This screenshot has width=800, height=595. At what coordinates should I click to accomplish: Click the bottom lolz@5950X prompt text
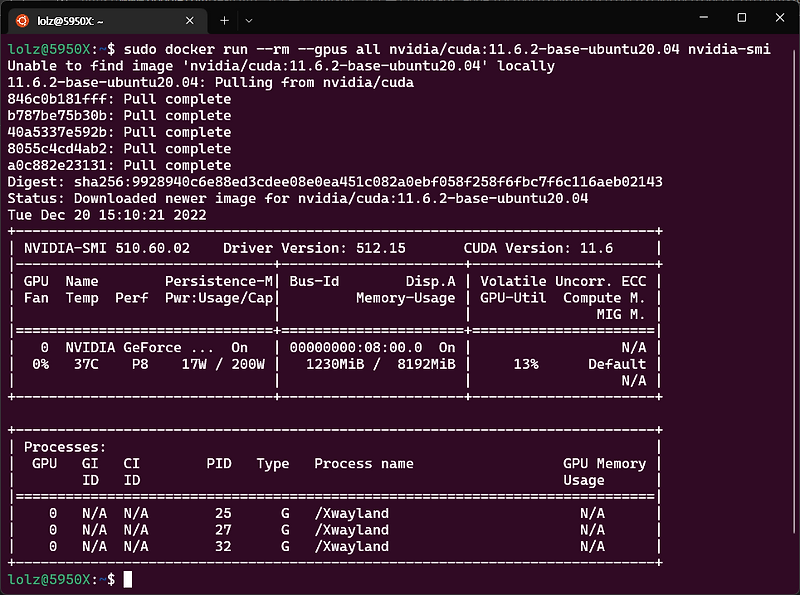pyautogui.click(x=60, y=578)
